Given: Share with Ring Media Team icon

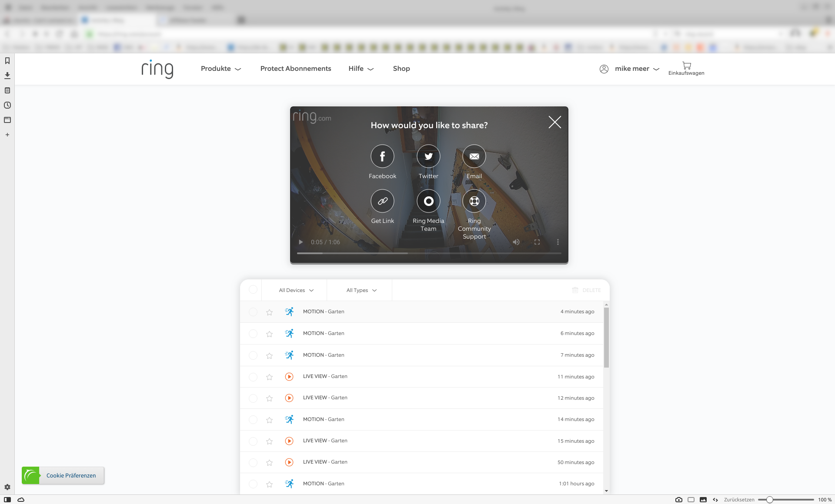Looking at the screenshot, I should point(428,201).
